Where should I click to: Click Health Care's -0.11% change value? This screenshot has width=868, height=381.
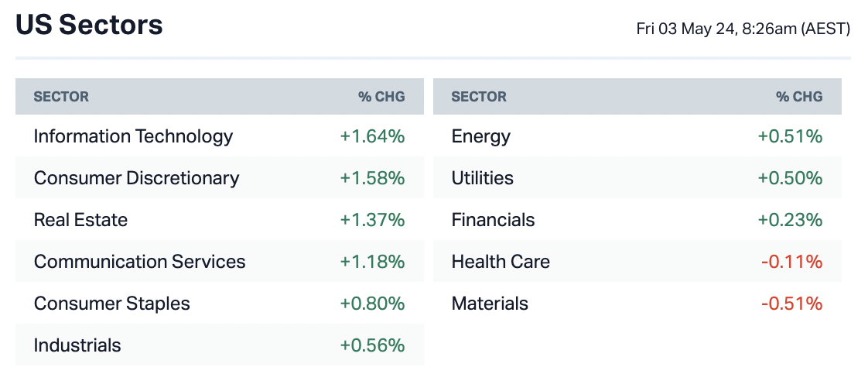(x=791, y=262)
